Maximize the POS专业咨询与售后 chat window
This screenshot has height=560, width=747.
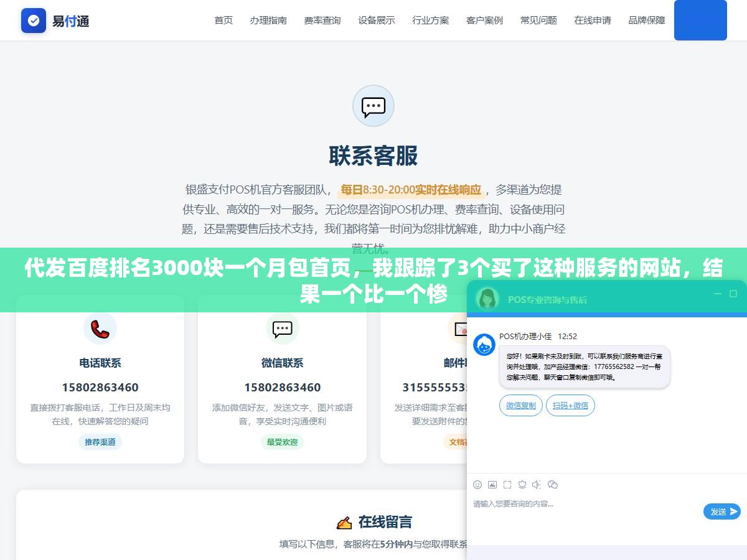click(733, 294)
